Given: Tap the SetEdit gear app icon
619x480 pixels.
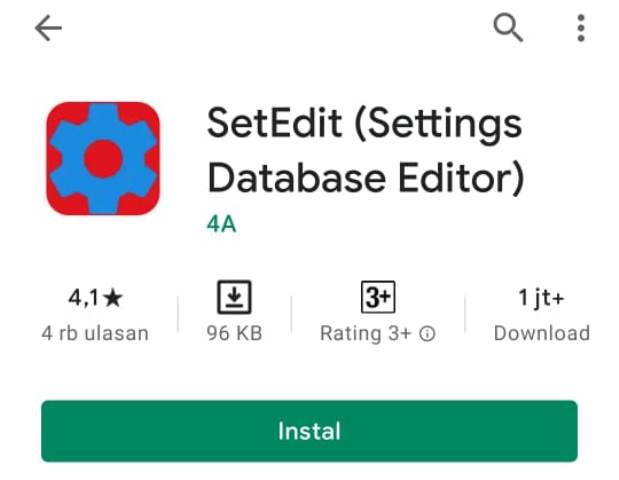Looking at the screenshot, I should click(x=103, y=158).
